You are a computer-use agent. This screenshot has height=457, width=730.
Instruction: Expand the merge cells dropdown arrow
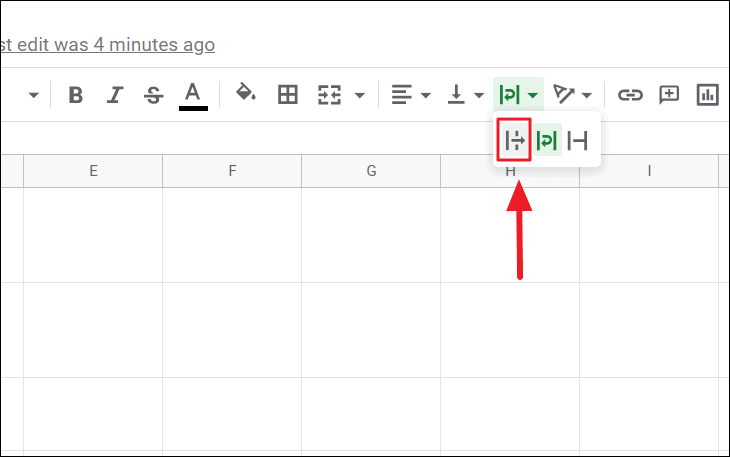point(359,96)
